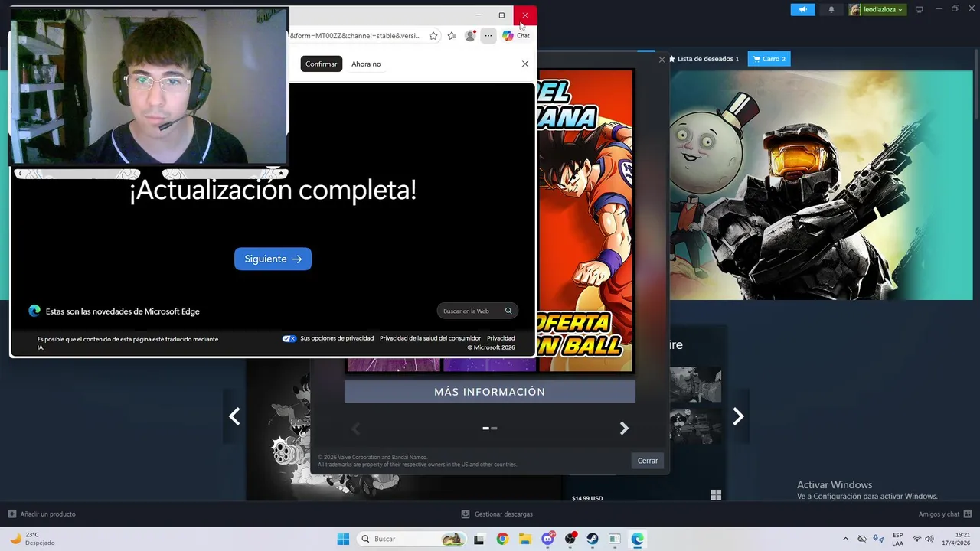
Task: Open the Edge favorites collection icon
Action: pos(452,36)
